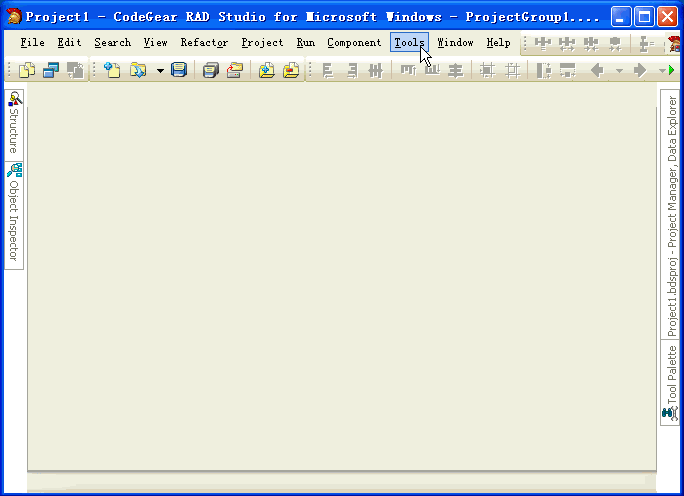This screenshot has height=496, width=684.
Task: Open the File menu
Action: pos(32,42)
